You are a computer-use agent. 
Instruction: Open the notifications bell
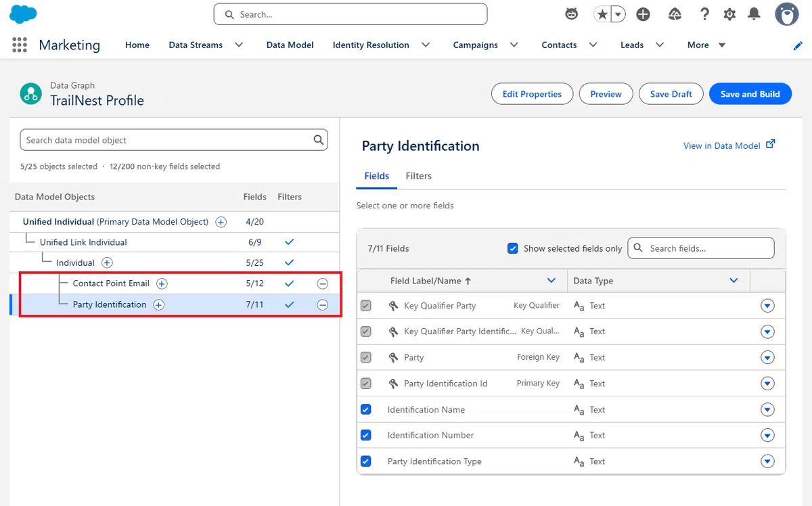pyautogui.click(x=754, y=14)
